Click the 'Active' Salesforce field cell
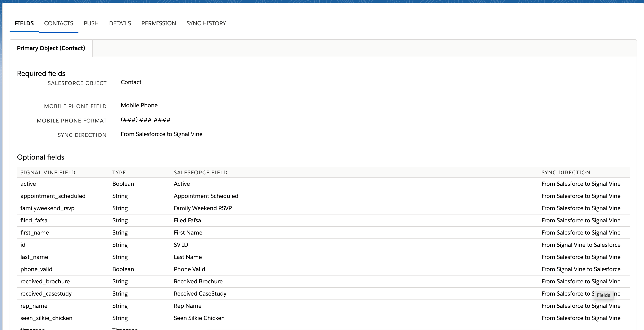This screenshot has width=644, height=330. tap(182, 184)
